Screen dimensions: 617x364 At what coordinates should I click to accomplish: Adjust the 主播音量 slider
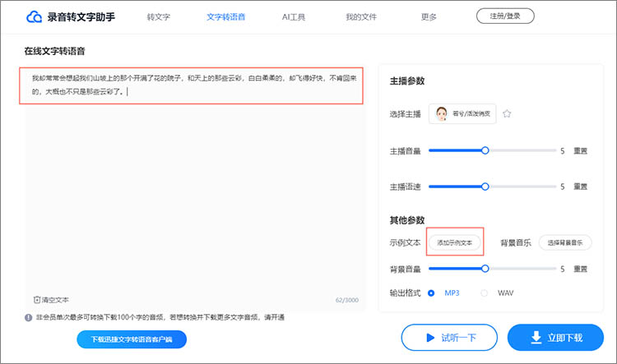point(485,150)
